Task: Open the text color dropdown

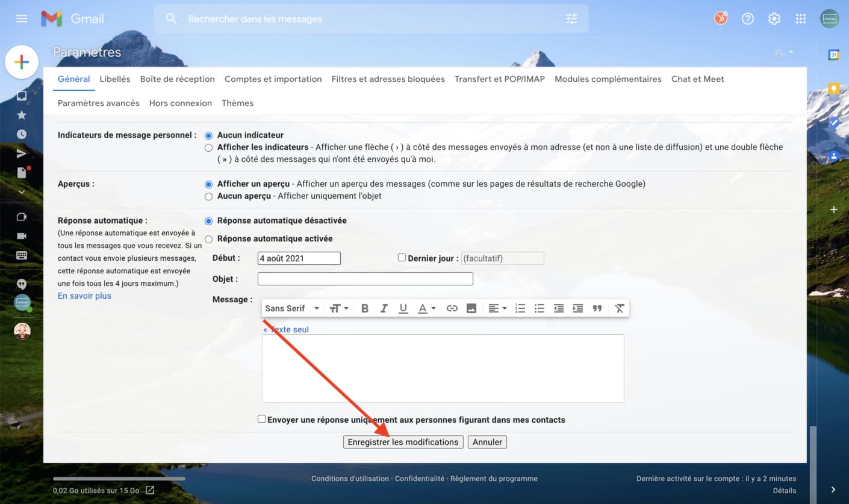Action: click(427, 308)
